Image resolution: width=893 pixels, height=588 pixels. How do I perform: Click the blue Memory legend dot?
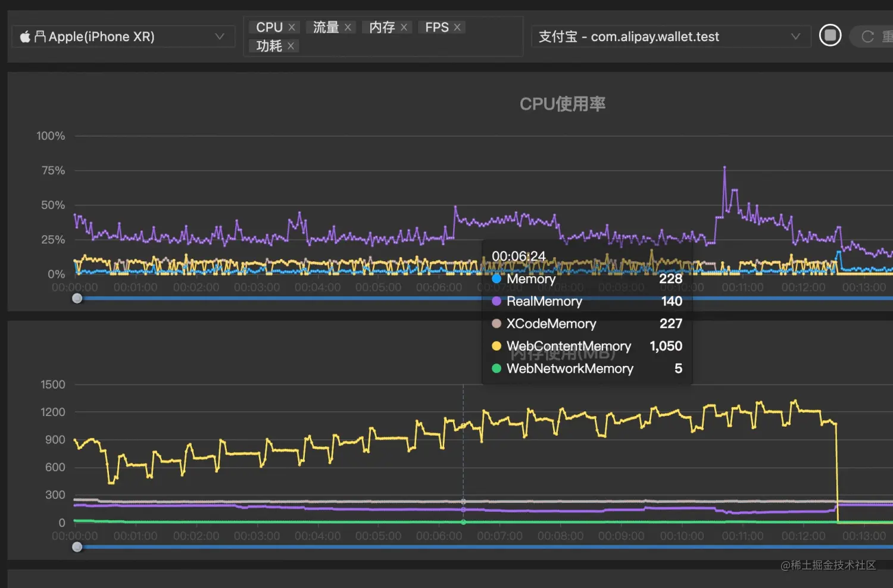pos(497,279)
